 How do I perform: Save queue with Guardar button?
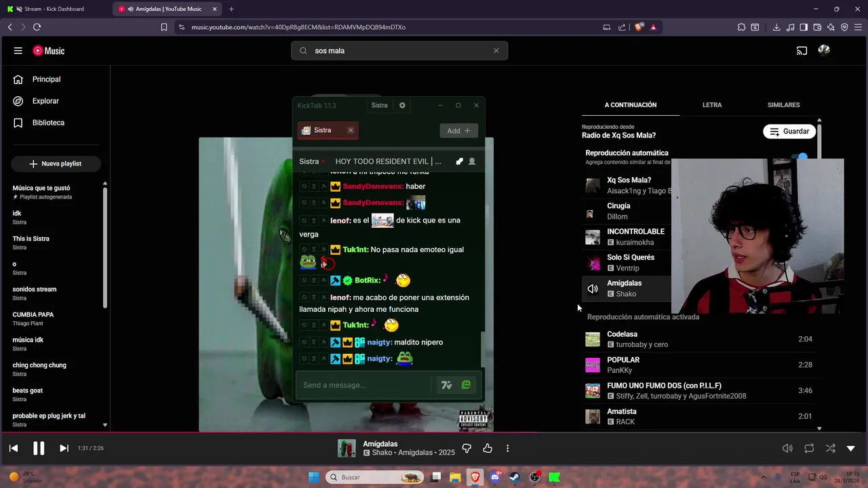click(789, 131)
